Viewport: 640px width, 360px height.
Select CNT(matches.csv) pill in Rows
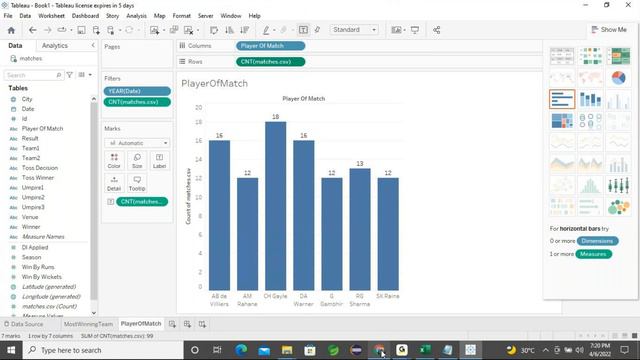270,62
